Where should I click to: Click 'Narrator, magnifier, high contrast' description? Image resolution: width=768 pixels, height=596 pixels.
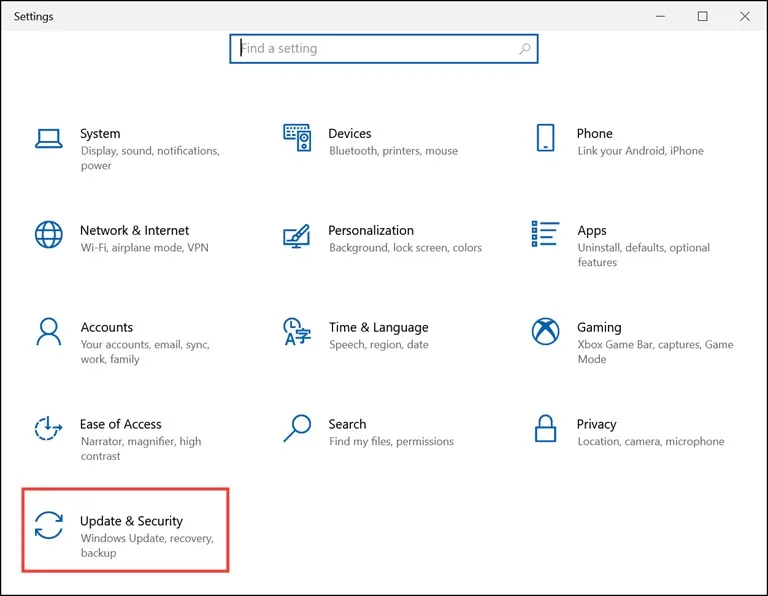(141, 449)
